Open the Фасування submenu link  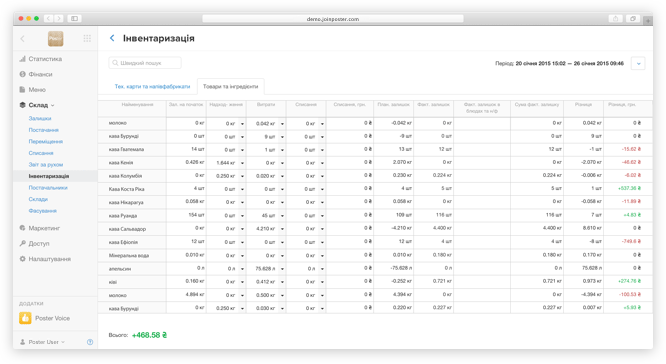pos(42,211)
